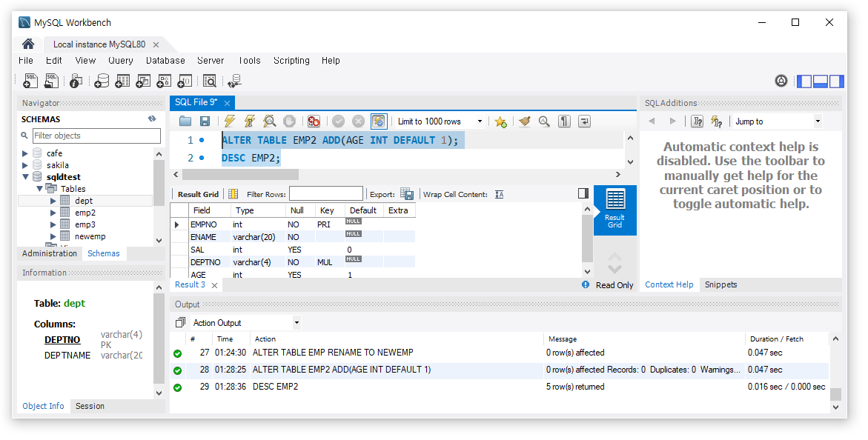Commit the current transaction
Image resolution: width=868 pixels, height=440 pixels.
click(339, 121)
